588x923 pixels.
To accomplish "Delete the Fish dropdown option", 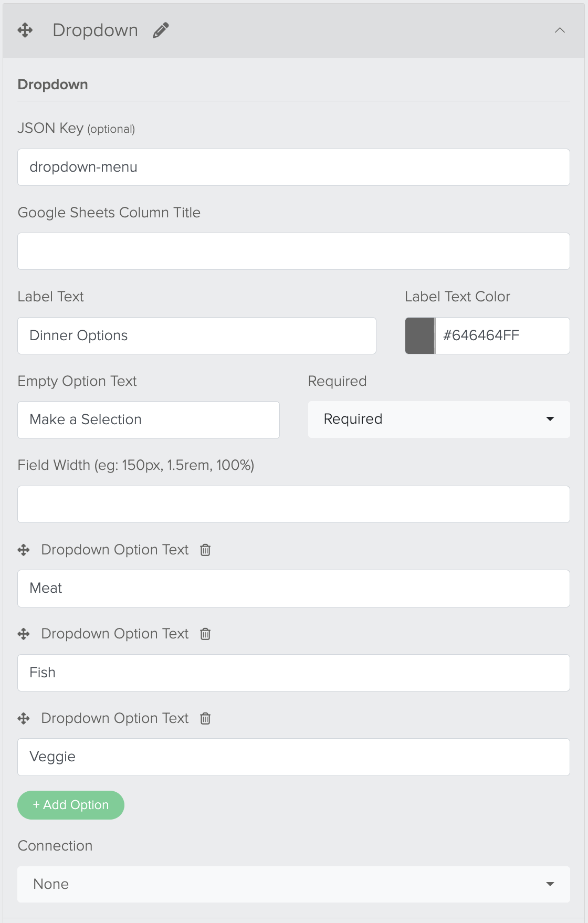I will tap(205, 634).
